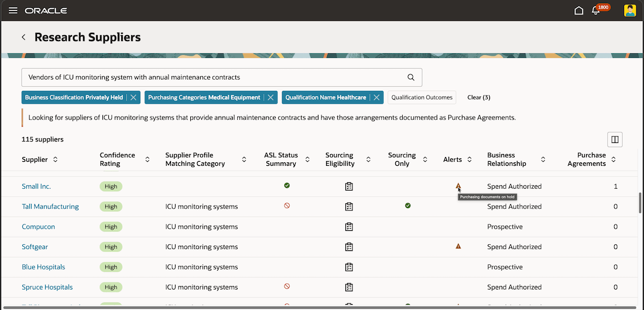
Task: Open the Small Inc. supplier link
Action: [36, 186]
